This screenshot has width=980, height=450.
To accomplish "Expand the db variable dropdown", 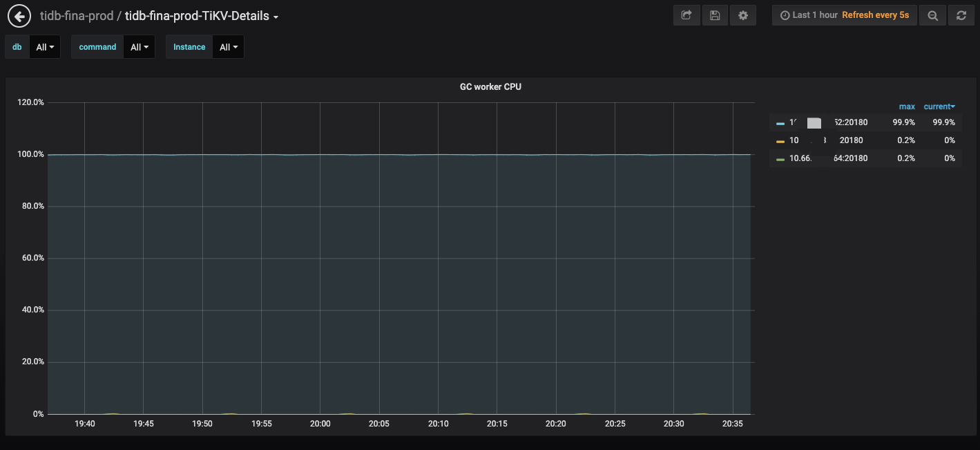I will (45, 47).
